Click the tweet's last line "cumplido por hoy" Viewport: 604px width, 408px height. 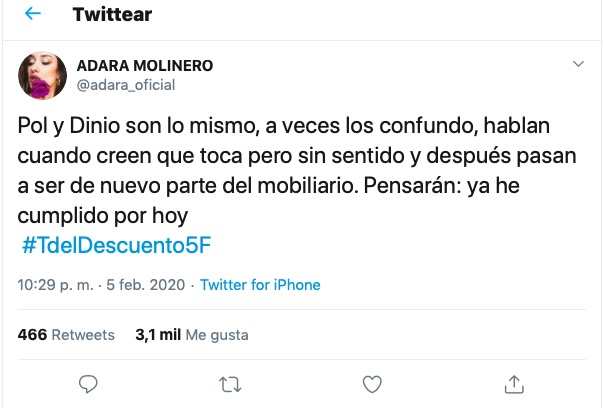point(103,215)
